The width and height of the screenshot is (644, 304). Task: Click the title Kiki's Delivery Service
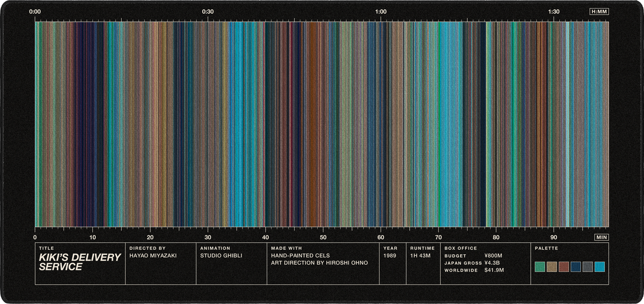pos(80,262)
